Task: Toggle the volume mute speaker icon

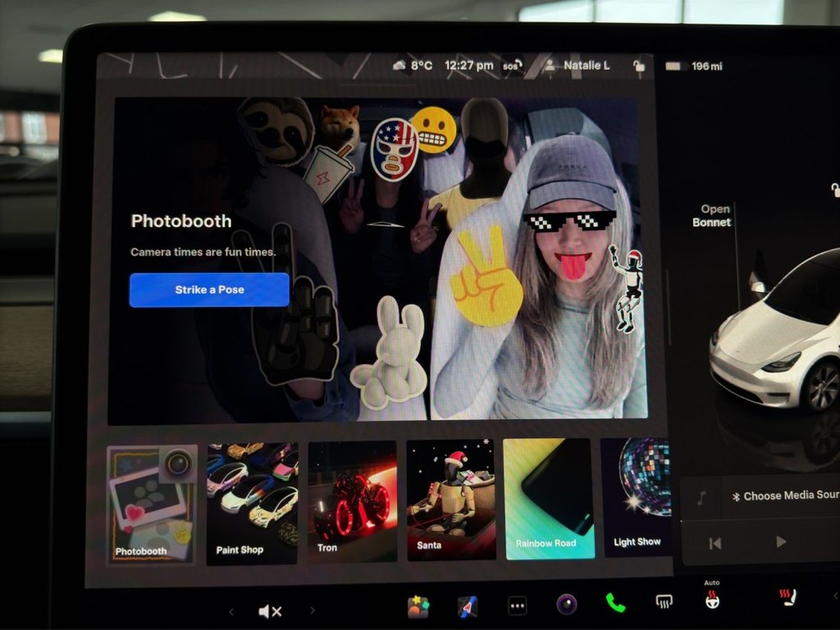Action: click(x=270, y=611)
